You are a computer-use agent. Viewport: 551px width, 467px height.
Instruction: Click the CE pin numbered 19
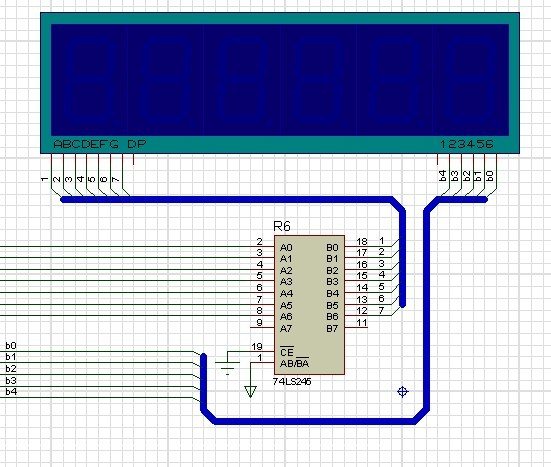(x=262, y=351)
